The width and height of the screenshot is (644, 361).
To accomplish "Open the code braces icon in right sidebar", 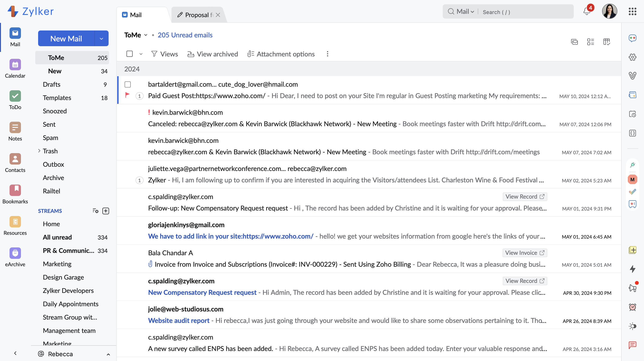I will [632, 133].
